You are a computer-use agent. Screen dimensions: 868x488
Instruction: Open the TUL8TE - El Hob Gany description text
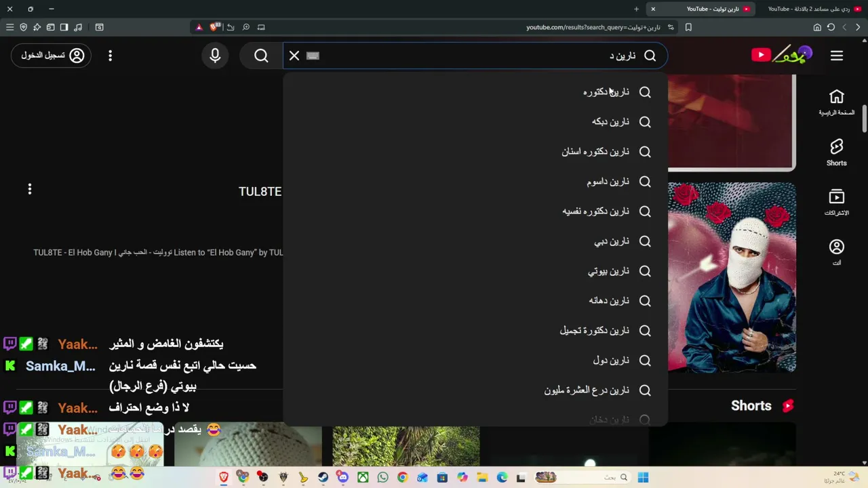(x=158, y=252)
